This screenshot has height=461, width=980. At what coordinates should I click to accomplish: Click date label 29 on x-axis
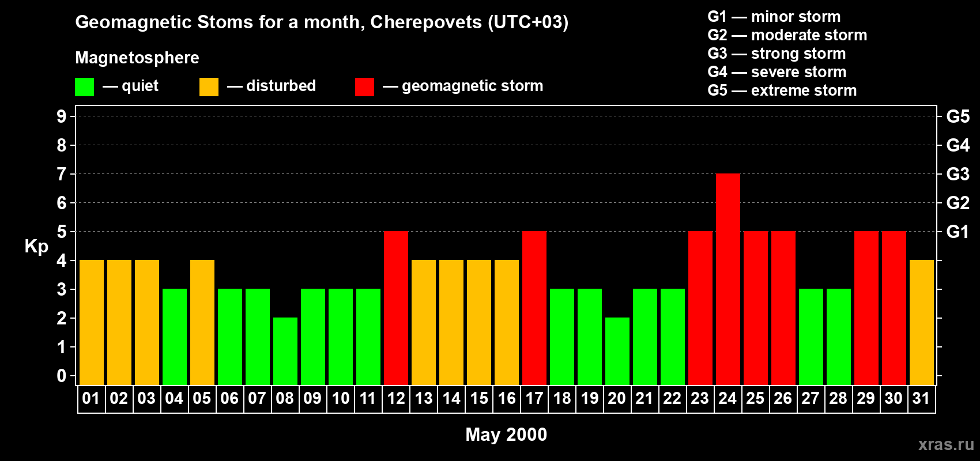[x=866, y=399]
